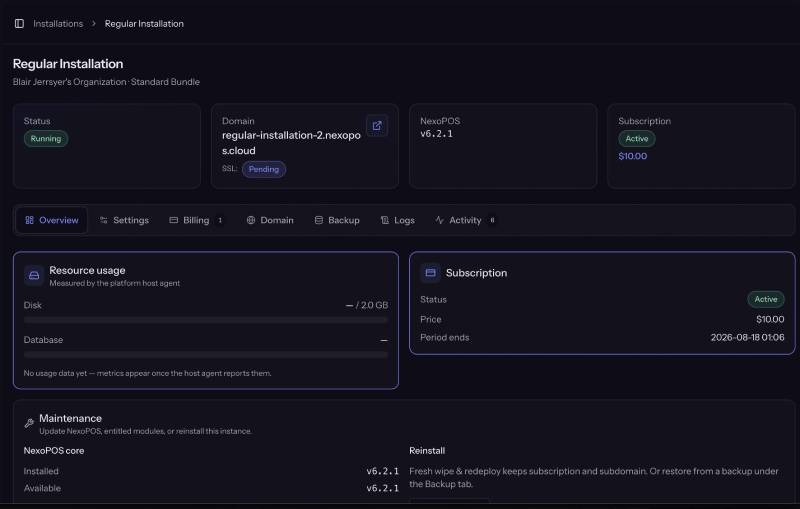Click the Active badge beside Status row

(766, 299)
